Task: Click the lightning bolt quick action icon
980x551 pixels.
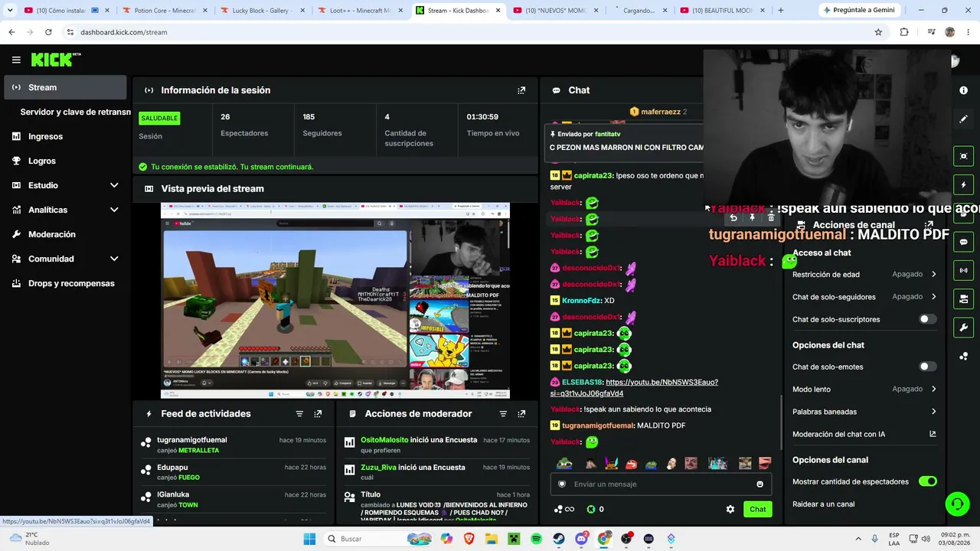Action: tap(963, 184)
